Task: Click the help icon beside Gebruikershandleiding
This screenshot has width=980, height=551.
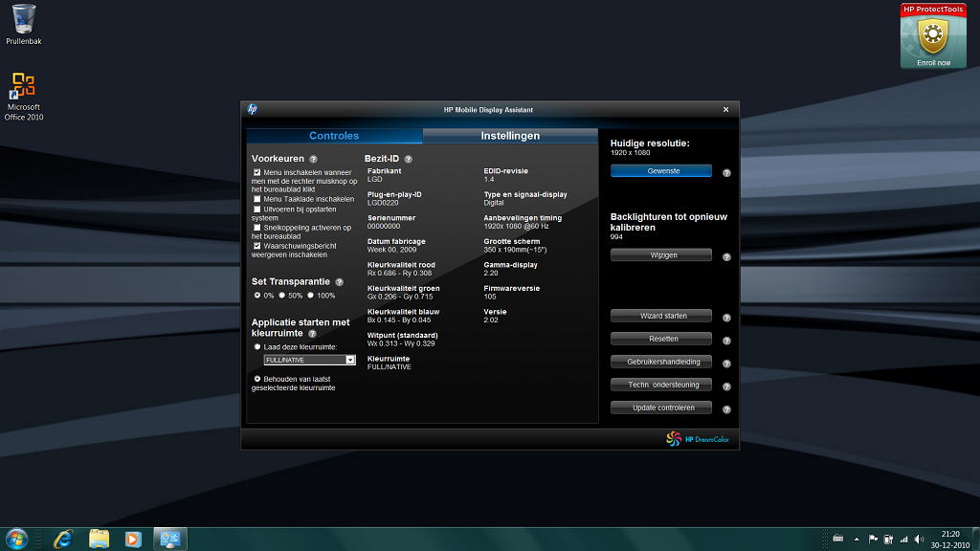Action: pos(727,364)
